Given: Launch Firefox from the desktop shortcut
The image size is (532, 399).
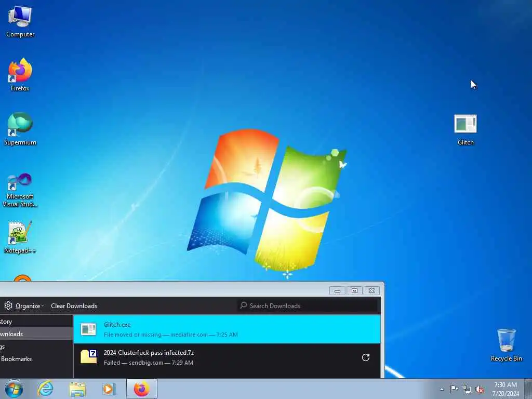Looking at the screenshot, I should click(20, 75).
